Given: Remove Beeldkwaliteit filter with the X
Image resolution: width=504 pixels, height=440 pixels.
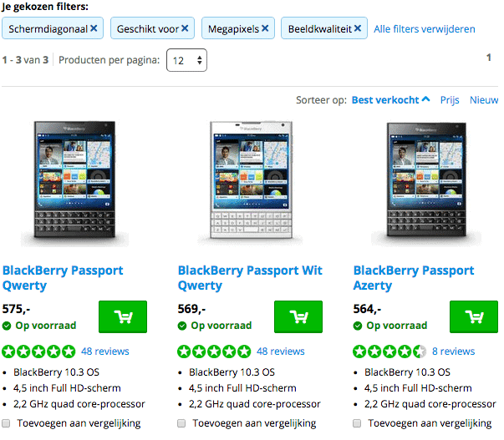Looking at the screenshot, I should [358, 28].
